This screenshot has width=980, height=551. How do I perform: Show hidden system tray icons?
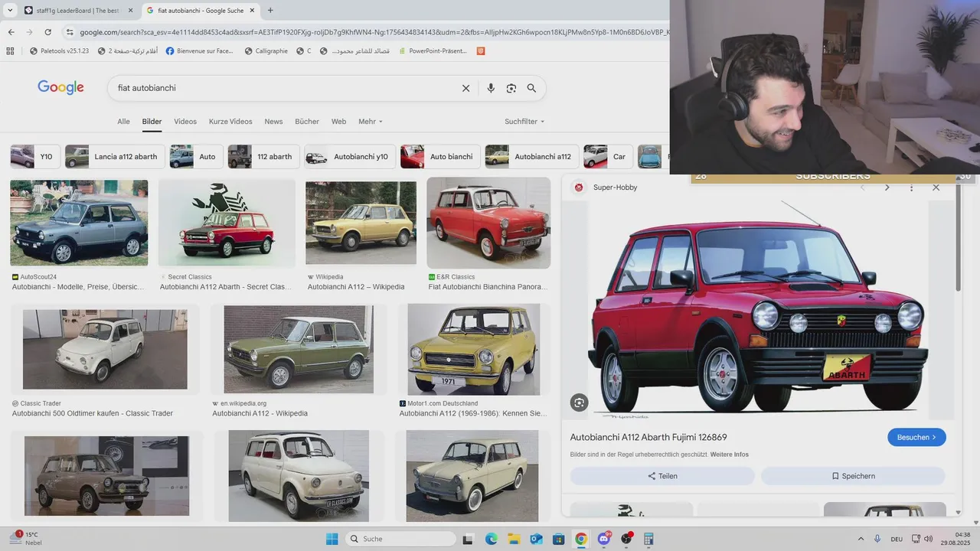[861, 539]
